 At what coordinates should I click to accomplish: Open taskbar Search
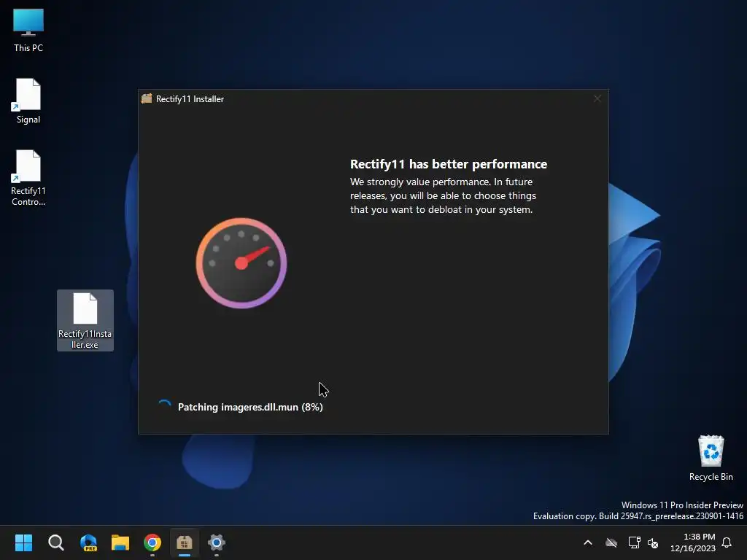[55, 542]
